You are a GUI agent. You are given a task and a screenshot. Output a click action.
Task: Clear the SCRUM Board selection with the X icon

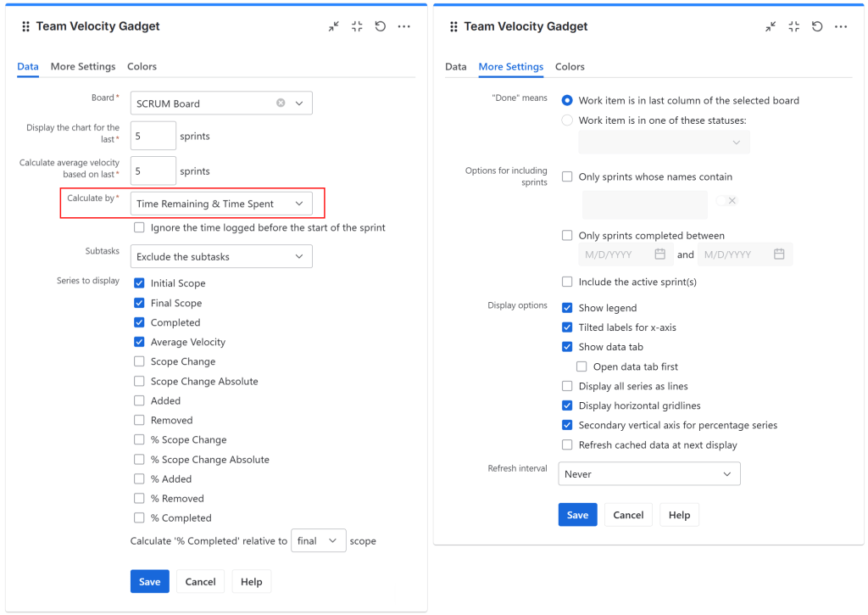(x=281, y=103)
